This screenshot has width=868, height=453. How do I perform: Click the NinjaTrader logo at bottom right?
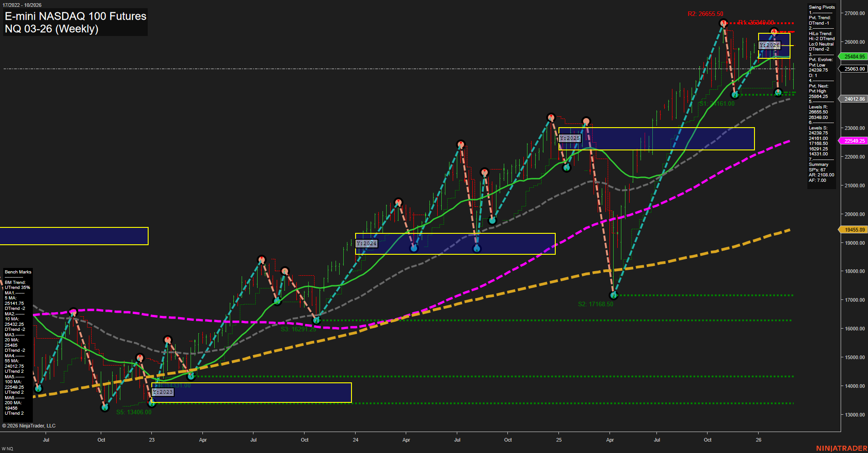click(842, 448)
